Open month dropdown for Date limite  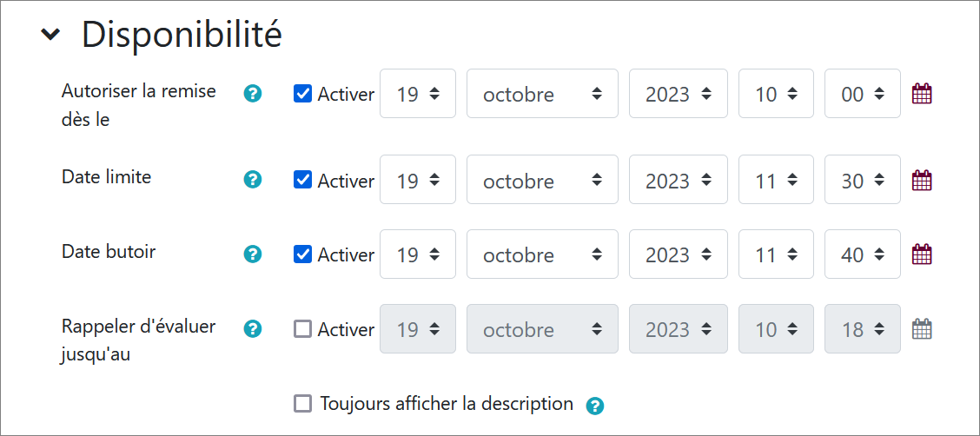(542, 181)
